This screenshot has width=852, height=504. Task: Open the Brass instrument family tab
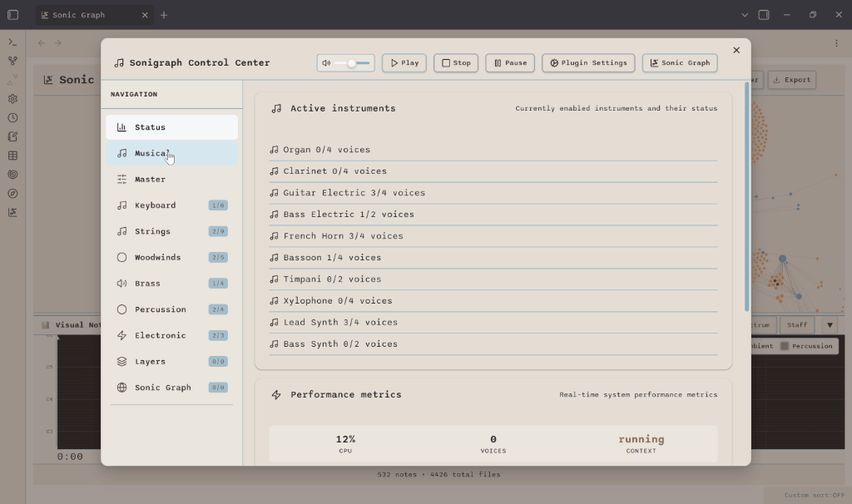[171, 284]
